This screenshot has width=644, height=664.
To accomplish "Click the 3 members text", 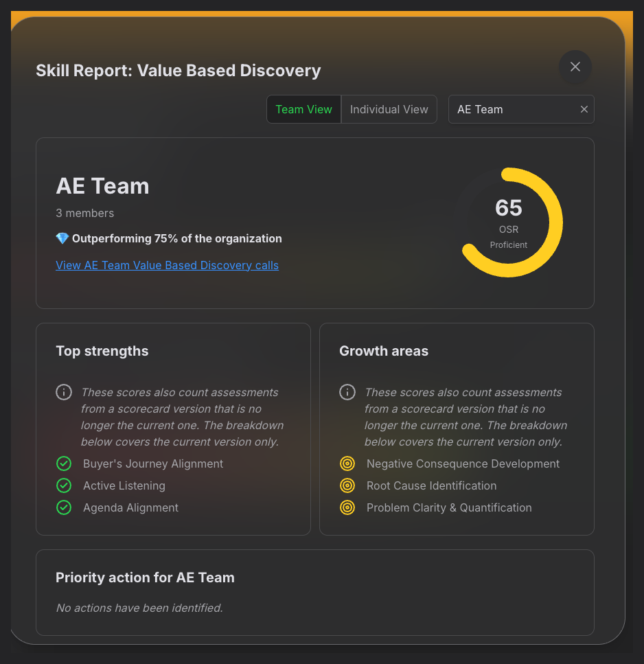I will point(84,213).
